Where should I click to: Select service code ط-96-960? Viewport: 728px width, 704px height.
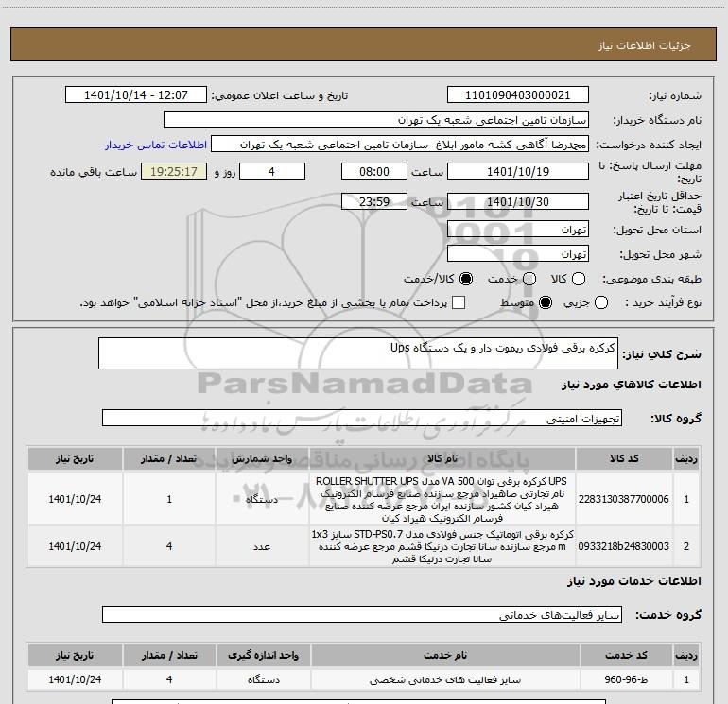pyautogui.click(x=626, y=679)
